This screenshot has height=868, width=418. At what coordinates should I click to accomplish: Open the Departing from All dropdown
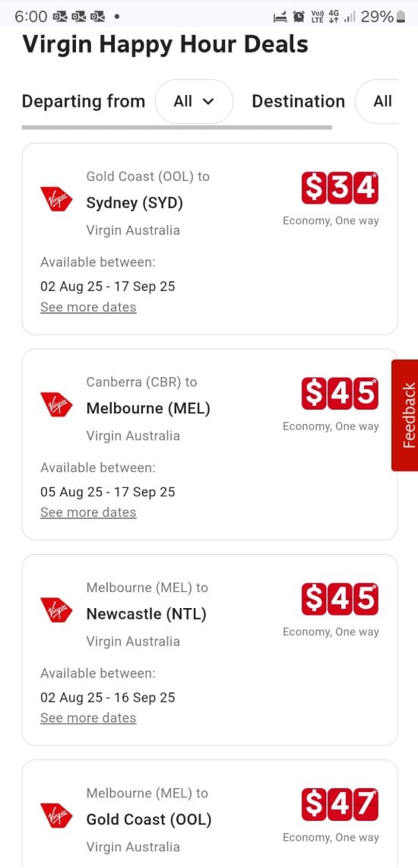click(194, 101)
